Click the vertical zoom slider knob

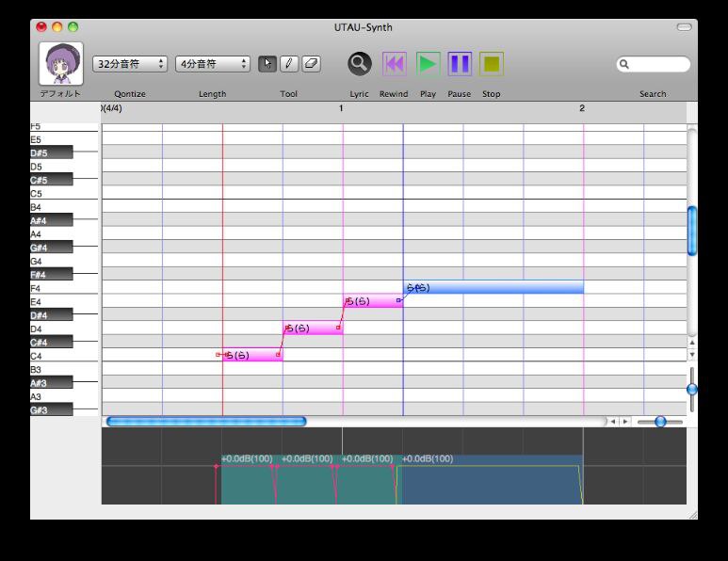692,389
